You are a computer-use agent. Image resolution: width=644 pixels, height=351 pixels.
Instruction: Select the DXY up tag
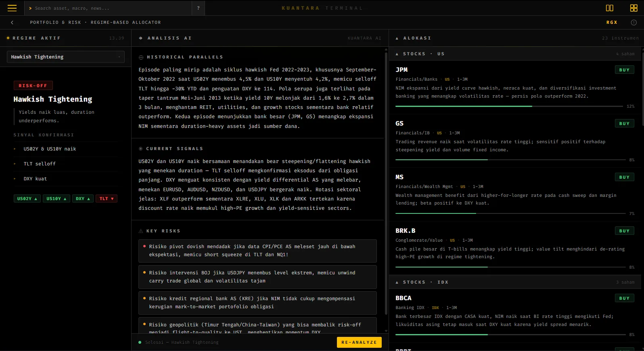[83, 198]
